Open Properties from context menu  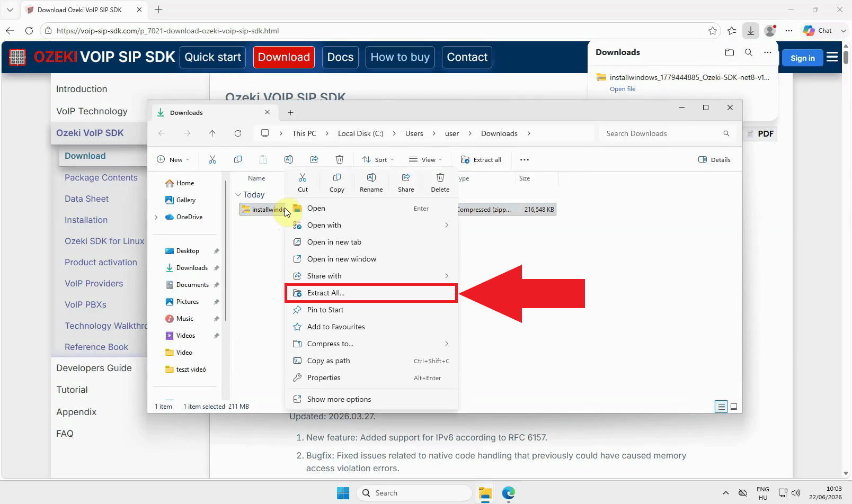click(371, 377)
